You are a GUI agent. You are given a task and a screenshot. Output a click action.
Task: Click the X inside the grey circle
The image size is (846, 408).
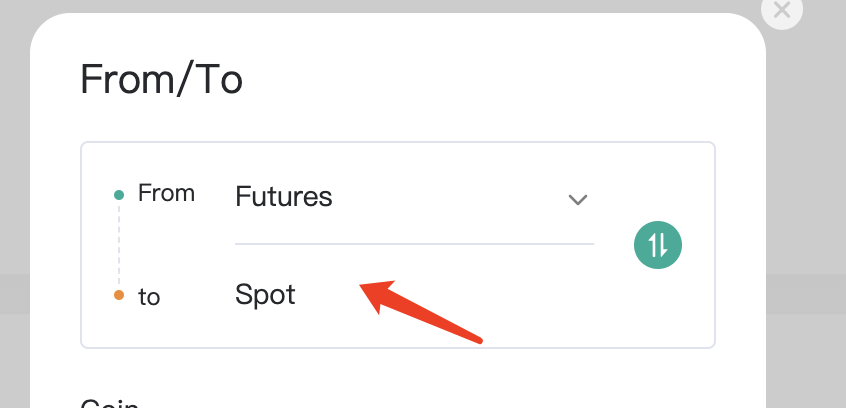pos(782,10)
